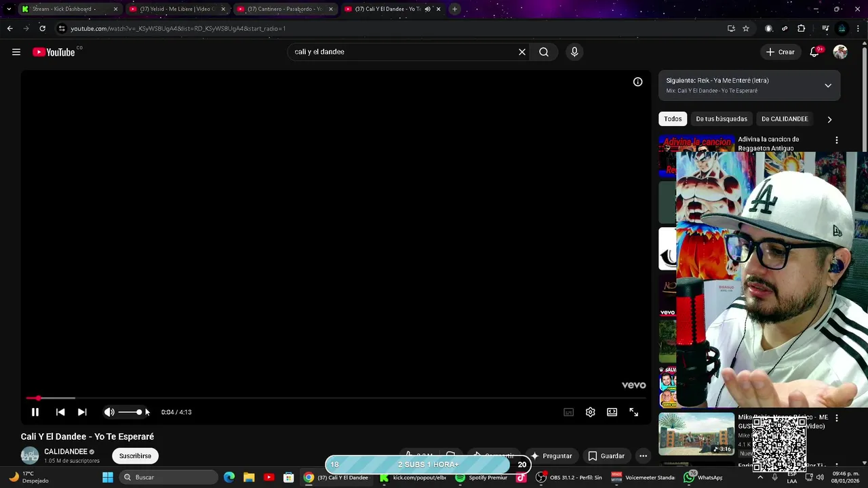Select the Todos filter chip

(x=673, y=119)
